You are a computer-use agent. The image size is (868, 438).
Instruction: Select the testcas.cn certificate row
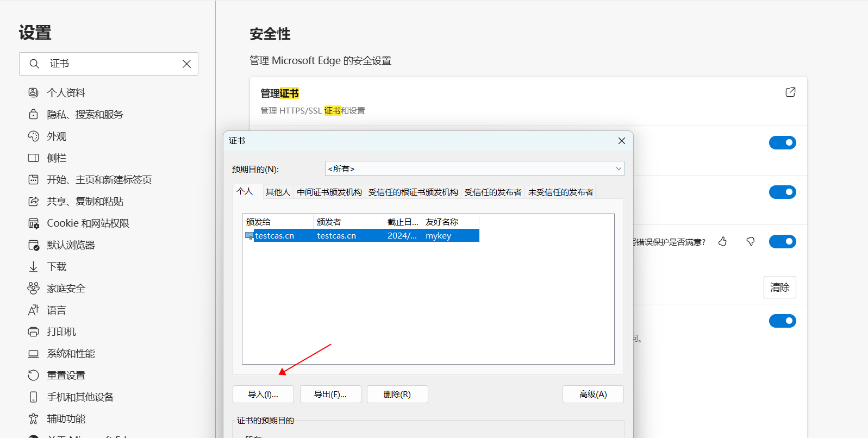[x=361, y=236]
